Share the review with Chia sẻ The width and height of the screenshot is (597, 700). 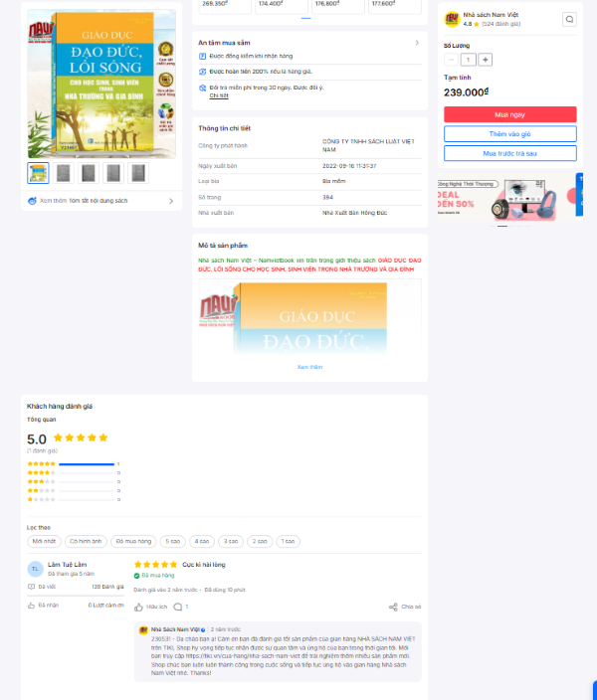coord(405,607)
